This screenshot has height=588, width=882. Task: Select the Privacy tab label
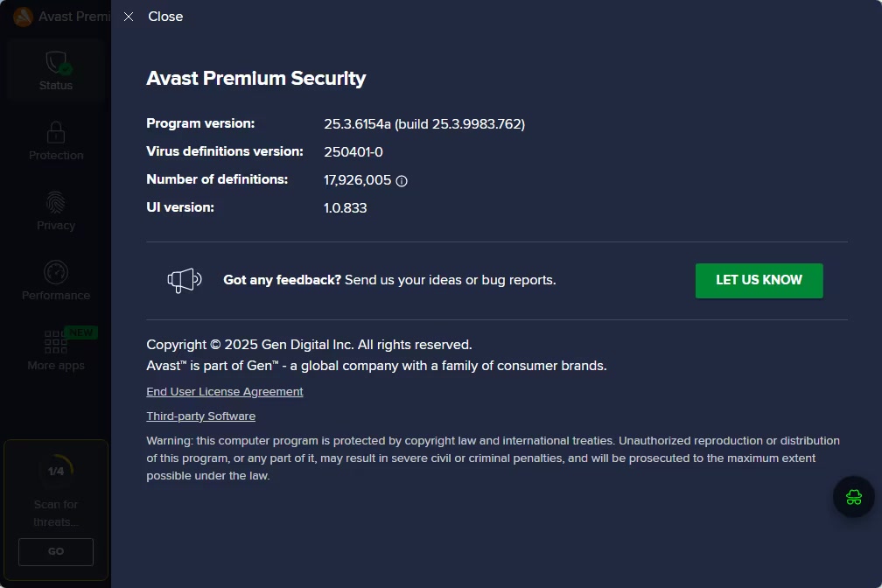56,226
